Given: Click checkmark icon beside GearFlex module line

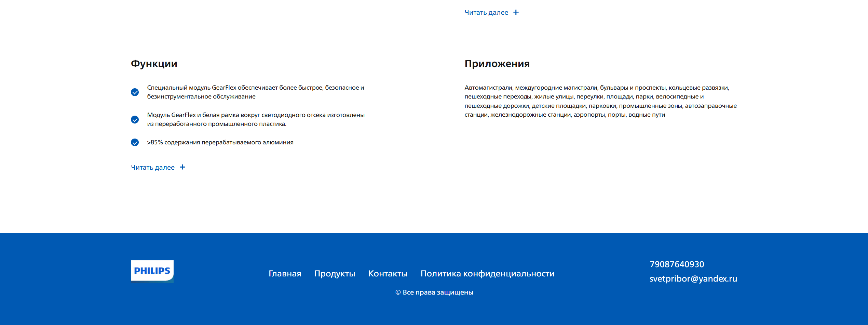Looking at the screenshot, I should 135,92.
